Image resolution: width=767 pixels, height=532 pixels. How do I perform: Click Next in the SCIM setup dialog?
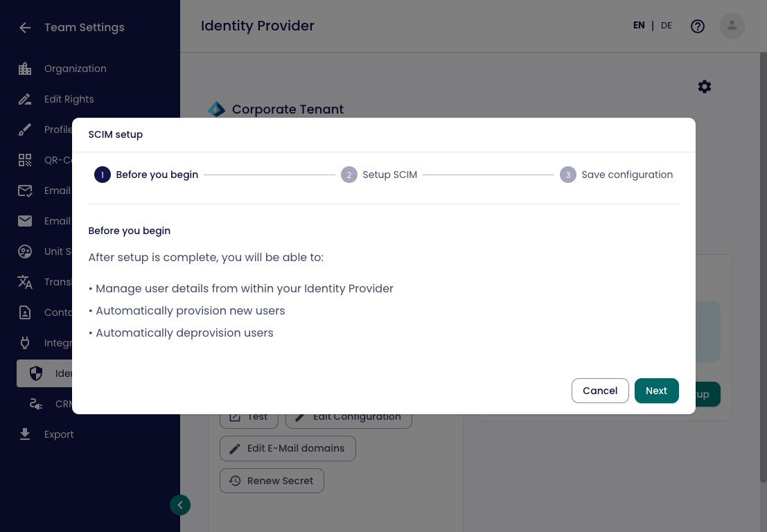coord(656,391)
